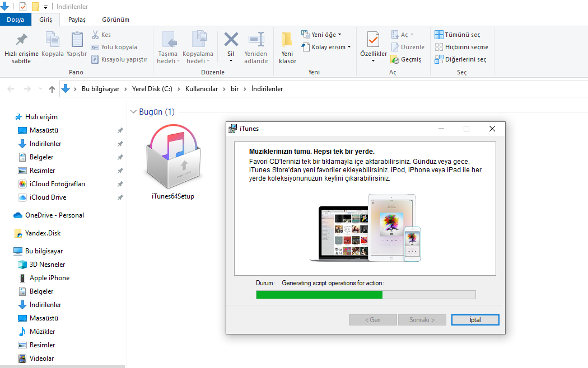The width and height of the screenshot is (588, 368).
Task: Click Hızlı erişime sabitle pin icon
Action: [21, 40]
